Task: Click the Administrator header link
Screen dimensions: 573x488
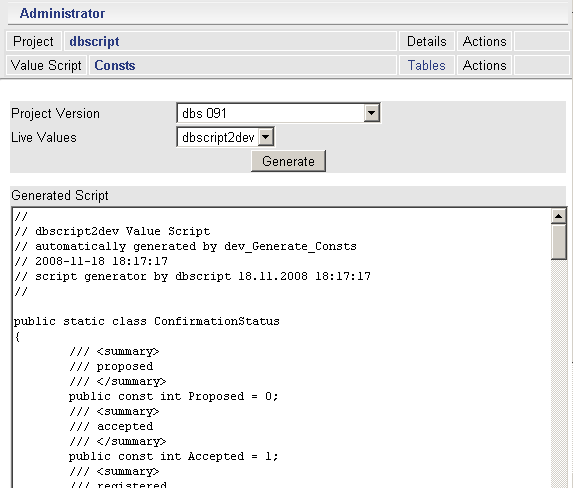Action: coord(62,14)
